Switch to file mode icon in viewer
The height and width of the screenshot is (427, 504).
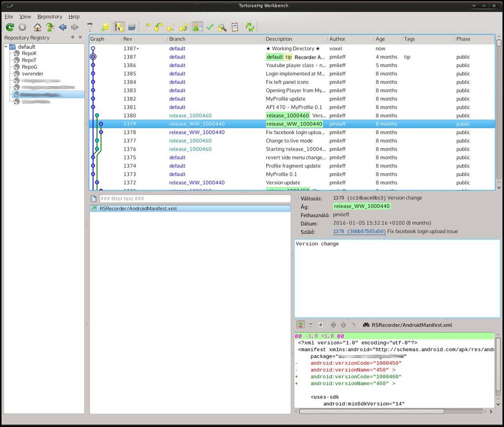pyautogui.click(x=311, y=325)
